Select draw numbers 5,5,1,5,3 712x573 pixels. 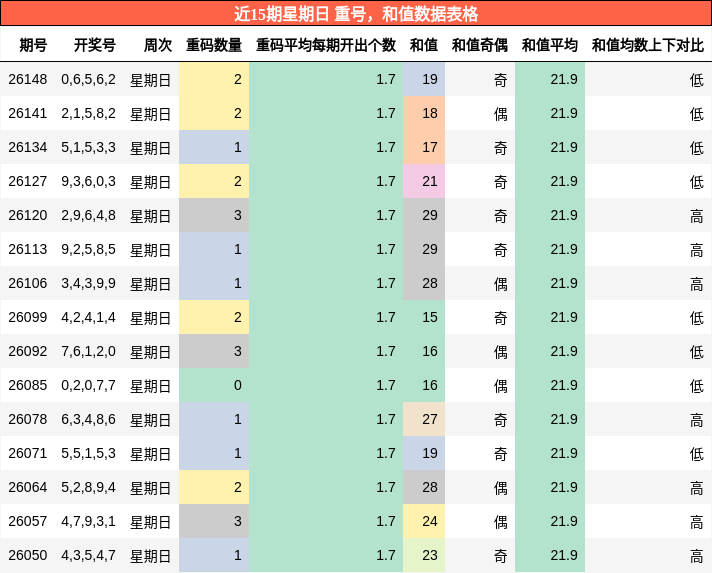(89, 453)
